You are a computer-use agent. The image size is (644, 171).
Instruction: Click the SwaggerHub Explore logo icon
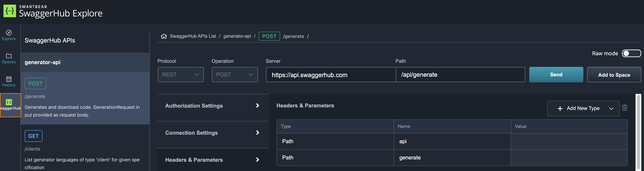pos(9,11)
